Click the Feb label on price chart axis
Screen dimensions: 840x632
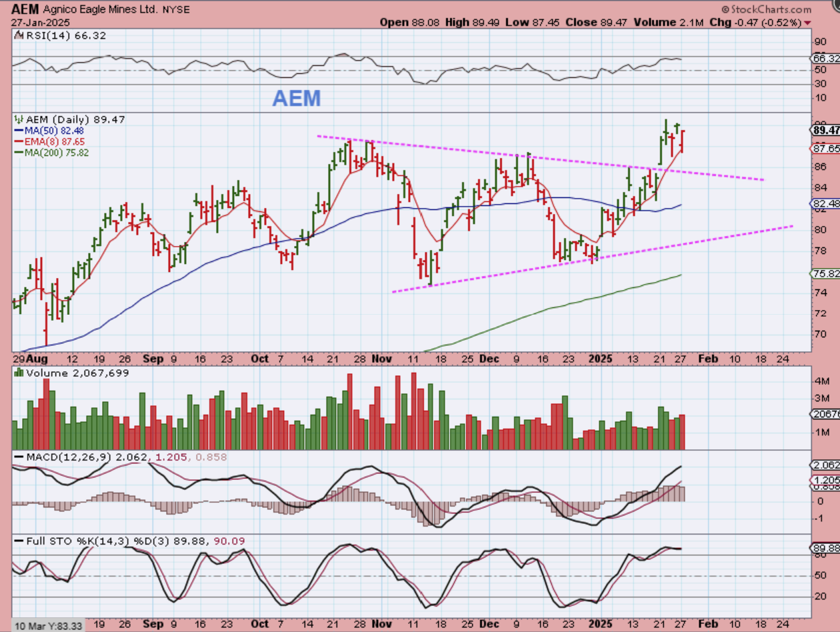tap(707, 358)
